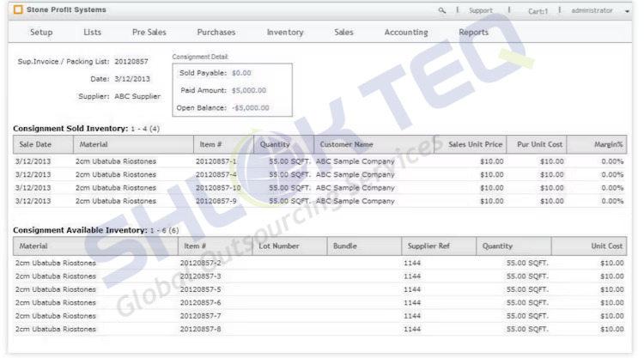
Task: Sort available inventory by Bundle header
Action: (x=364, y=246)
